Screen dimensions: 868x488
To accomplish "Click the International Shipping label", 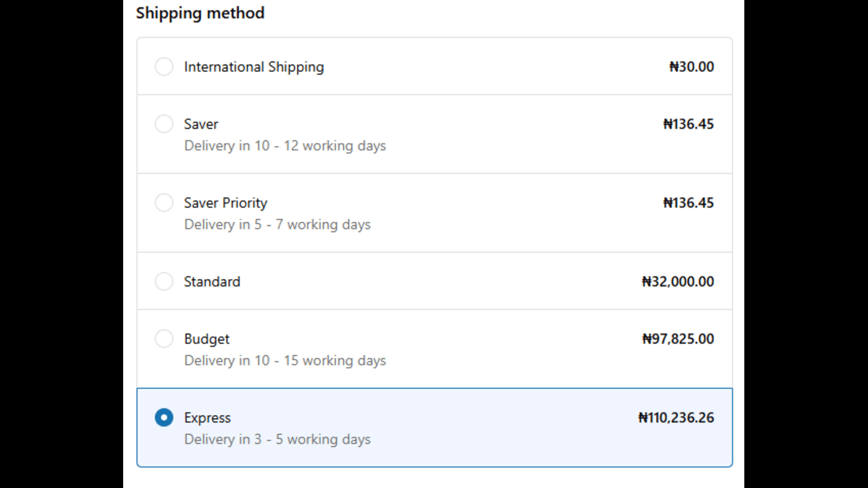I will (x=254, y=67).
